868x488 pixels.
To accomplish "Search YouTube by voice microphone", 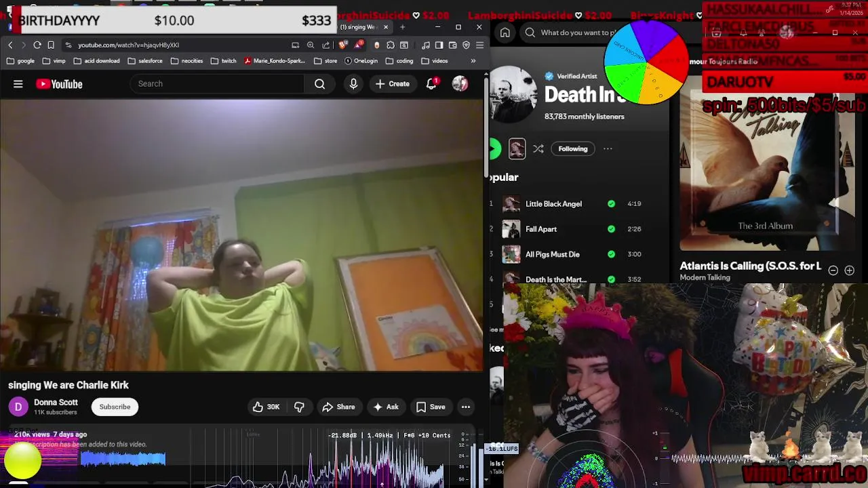I will (353, 84).
